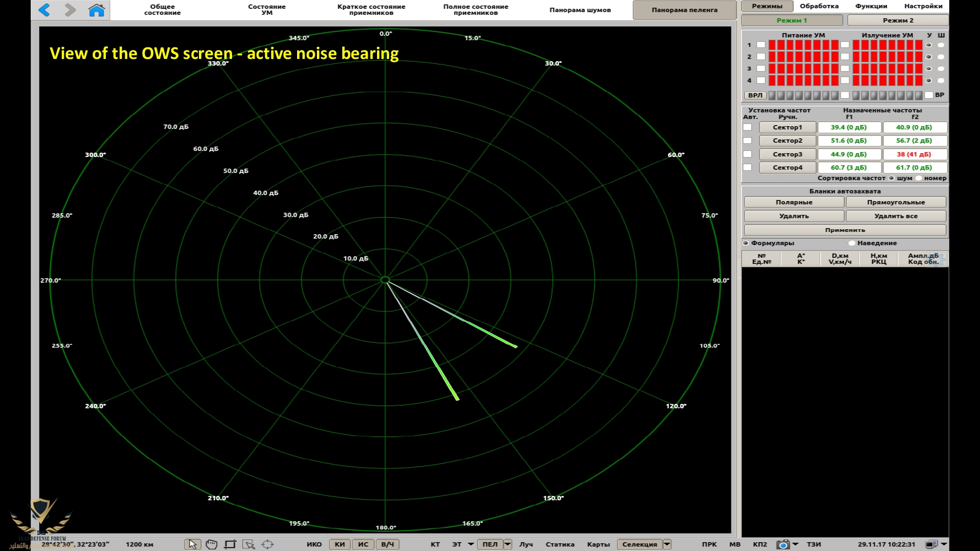Sort frequencies by номер radio
The image size is (980, 551).
coord(919,178)
